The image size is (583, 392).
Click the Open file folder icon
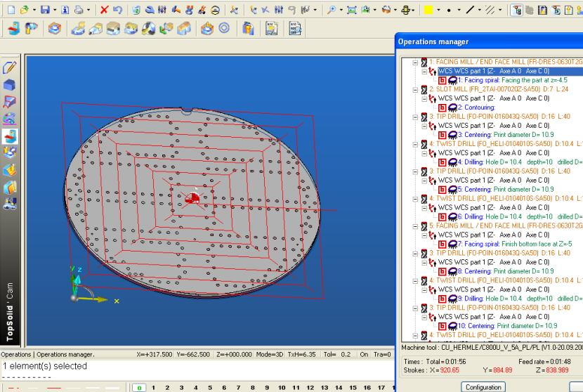point(25,10)
